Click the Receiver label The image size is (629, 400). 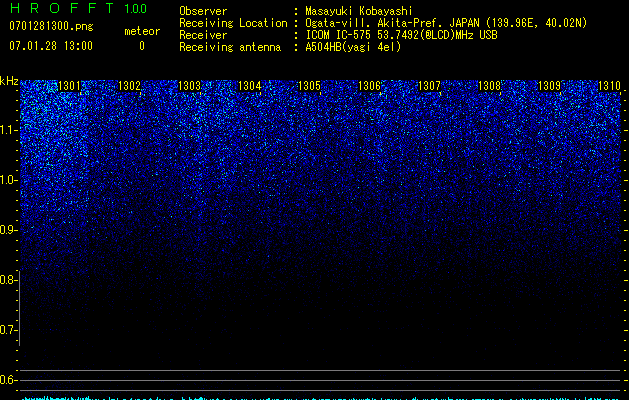click(x=203, y=35)
